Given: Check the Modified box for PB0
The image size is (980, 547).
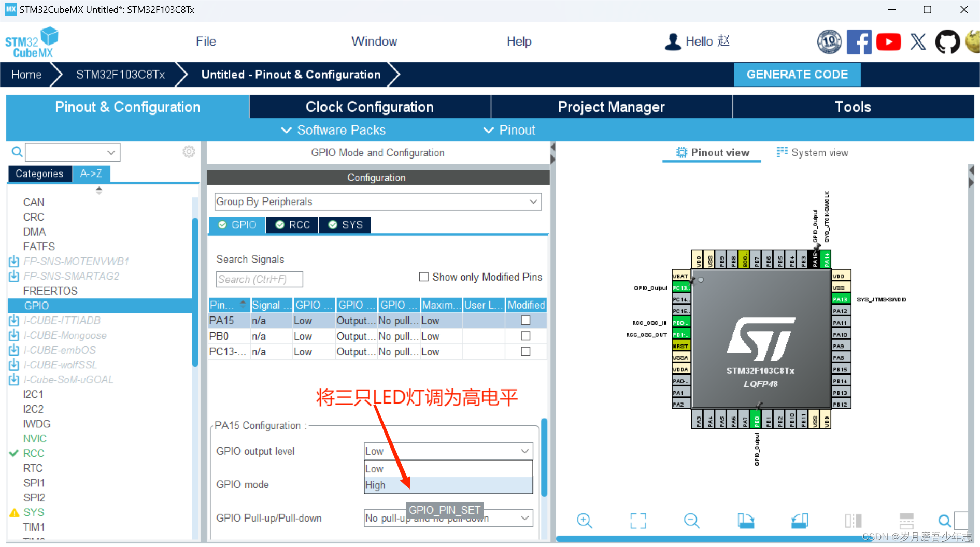Looking at the screenshot, I should [x=525, y=336].
